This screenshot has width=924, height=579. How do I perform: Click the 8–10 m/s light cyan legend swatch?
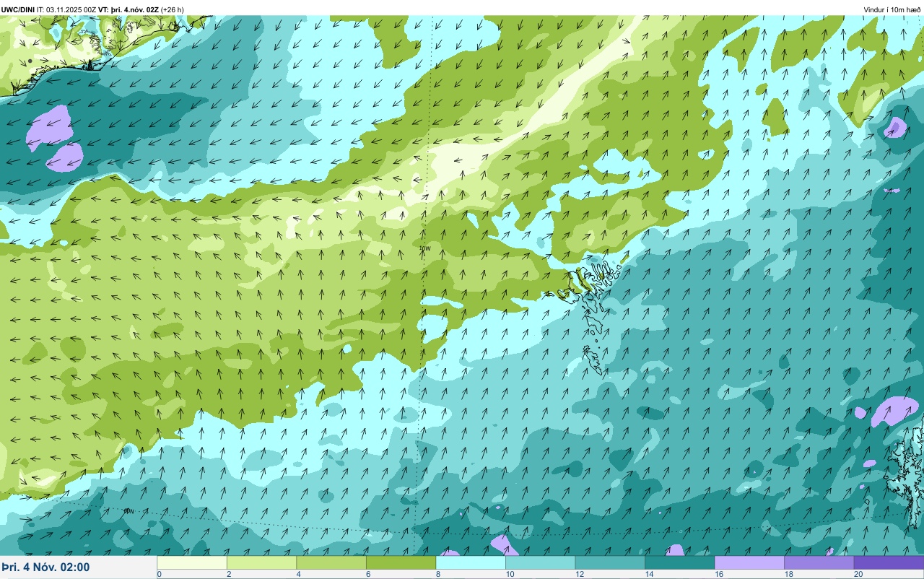pyautogui.click(x=471, y=562)
